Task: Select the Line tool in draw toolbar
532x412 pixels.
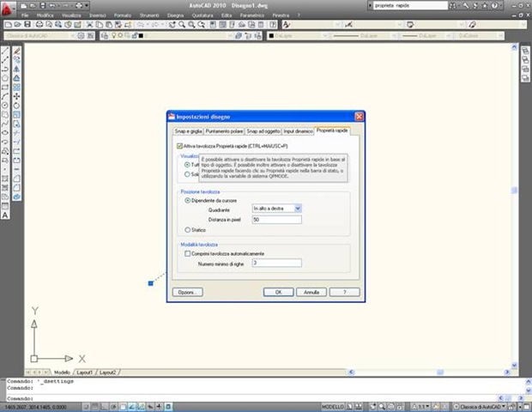Action: [5, 51]
